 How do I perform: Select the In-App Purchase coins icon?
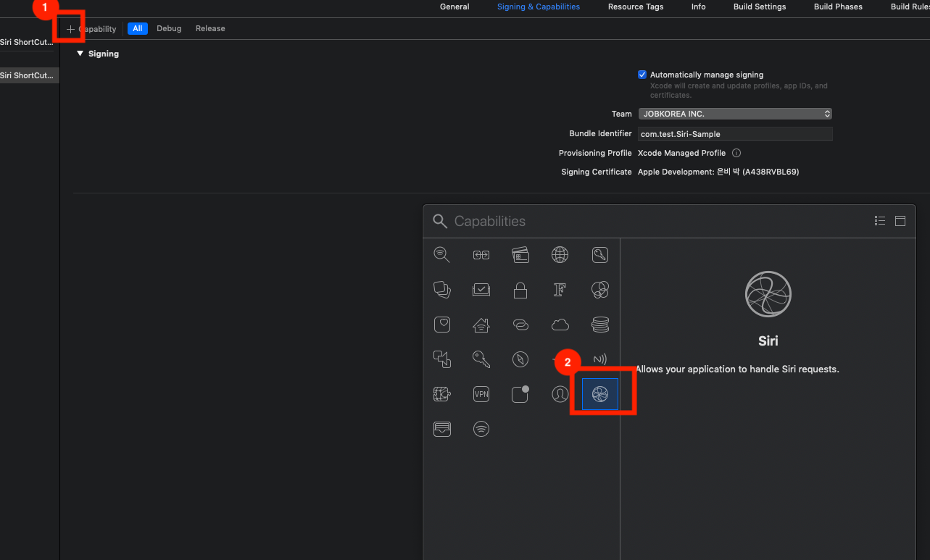599,324
